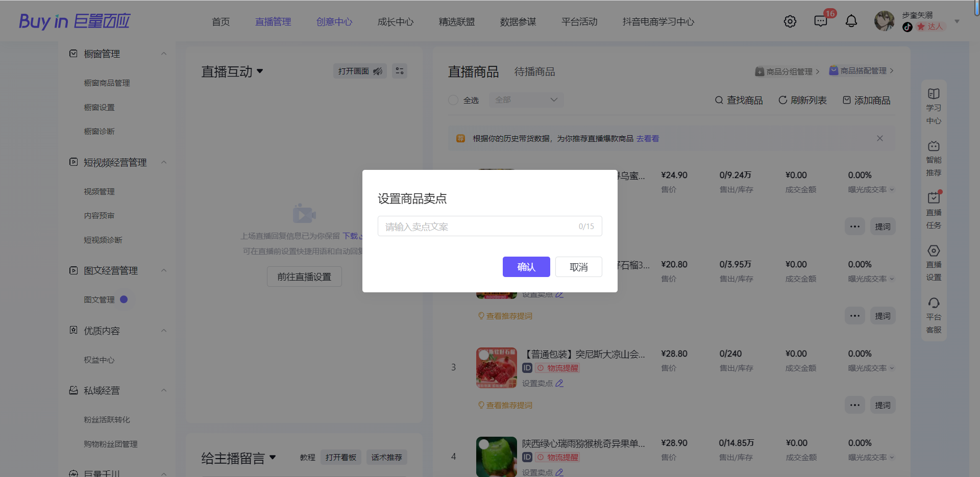This screenshot has width=980, height=477.
Task: Open 直播管理 in top navigation
Action: click(273, 21)
